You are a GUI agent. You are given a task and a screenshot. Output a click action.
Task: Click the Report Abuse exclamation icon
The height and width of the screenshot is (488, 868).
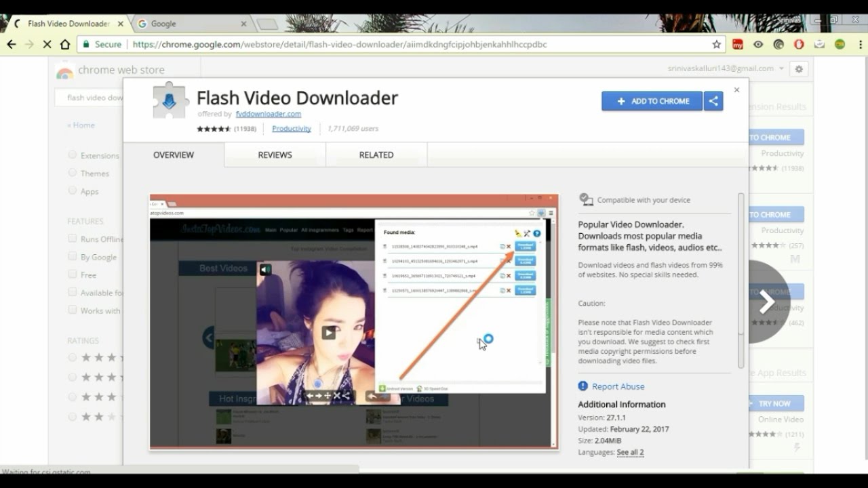point(583,386)
